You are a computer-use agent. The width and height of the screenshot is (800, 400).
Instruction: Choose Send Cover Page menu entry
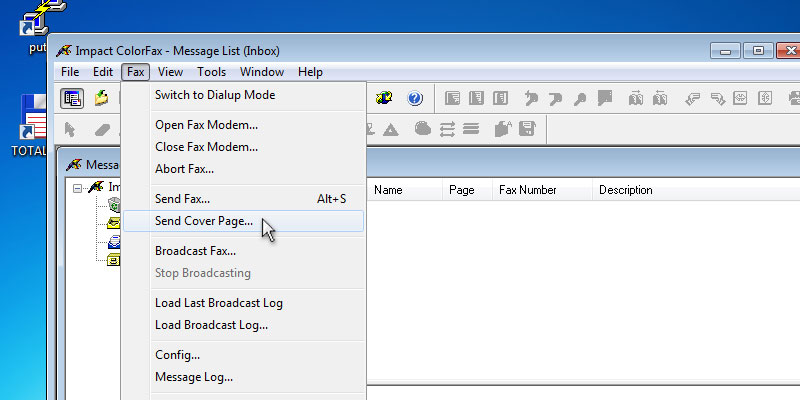pos(204,221)
